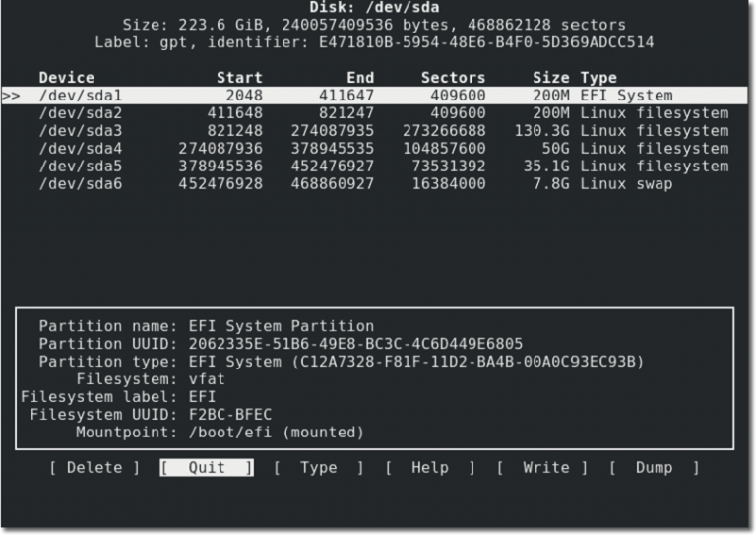Select the /dev/sda5 35.1G partition row
Image resolution: width=756 pixels, height=535 pixels.
click(375, 167)
